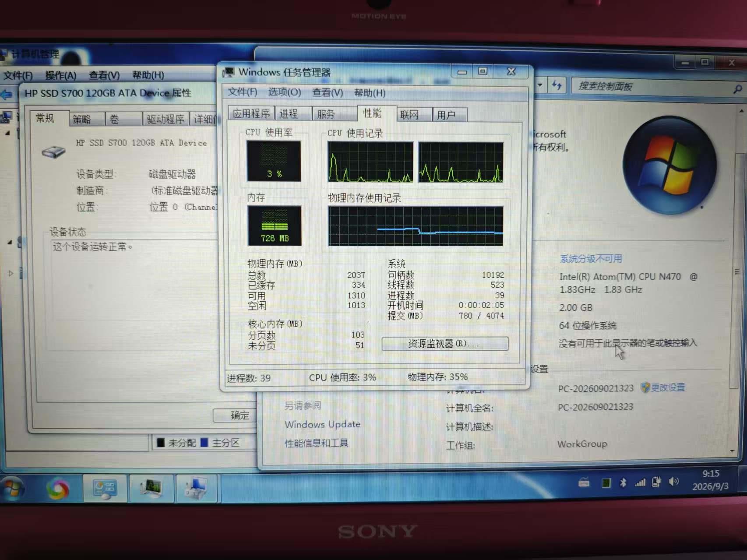Open the colorful browser taskbar icon
Image resolution: width=747 pixels, height=560 pixels.
(58, 489)
